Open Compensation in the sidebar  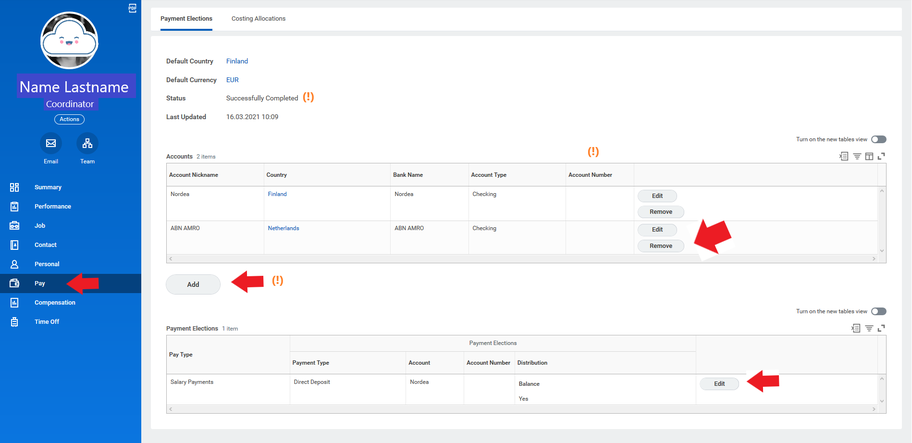pos(55,302)
